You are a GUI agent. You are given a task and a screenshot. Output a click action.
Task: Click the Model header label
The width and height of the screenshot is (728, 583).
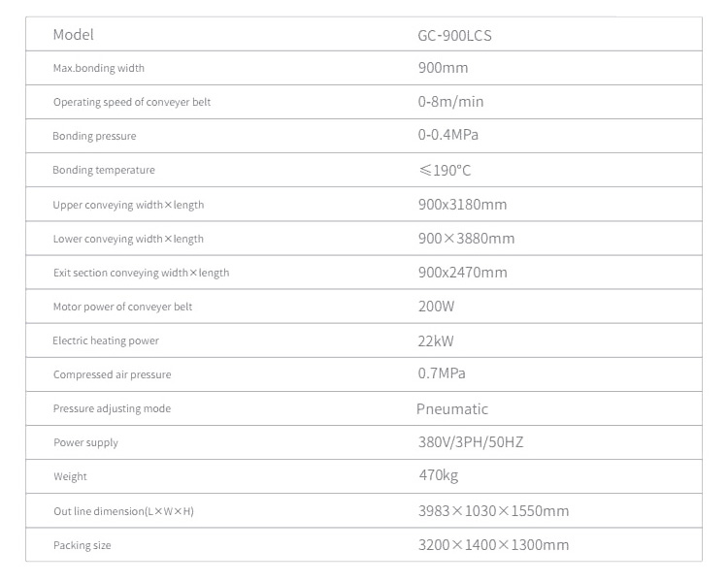point(73,35)
